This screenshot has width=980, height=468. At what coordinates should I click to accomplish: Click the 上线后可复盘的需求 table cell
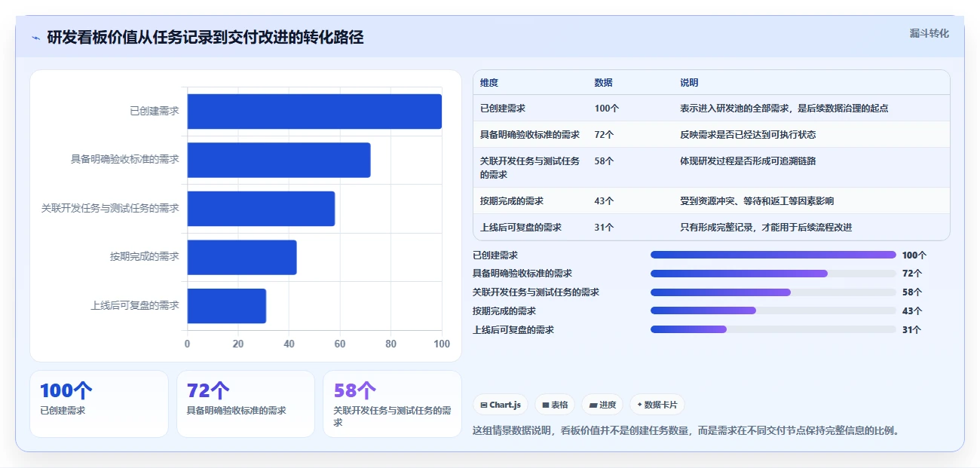click(x=521, y=227)
